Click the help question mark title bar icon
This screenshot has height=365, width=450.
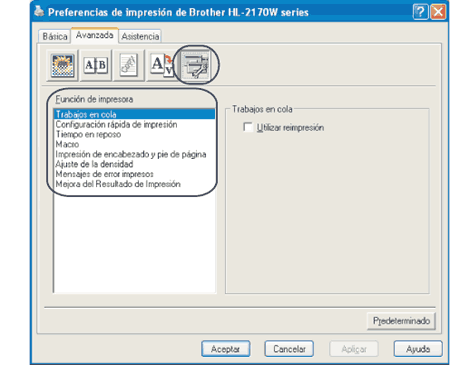[x=420, y=12]
